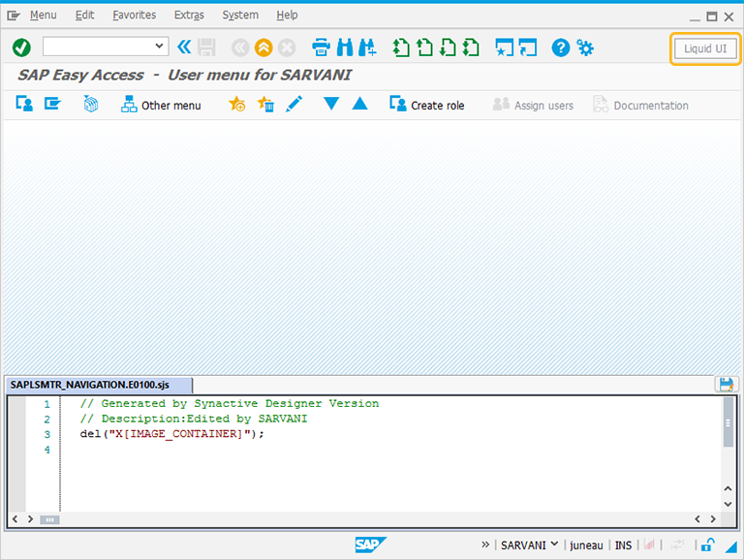
Task: Click the User Menu icon
Action: (24, 104)
